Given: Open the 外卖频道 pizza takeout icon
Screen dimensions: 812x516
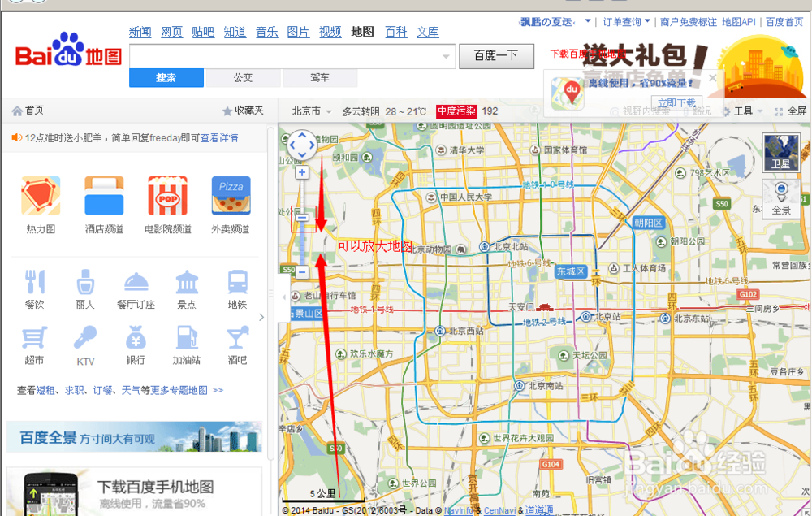Looking at the screenshot, I should 231,196.
